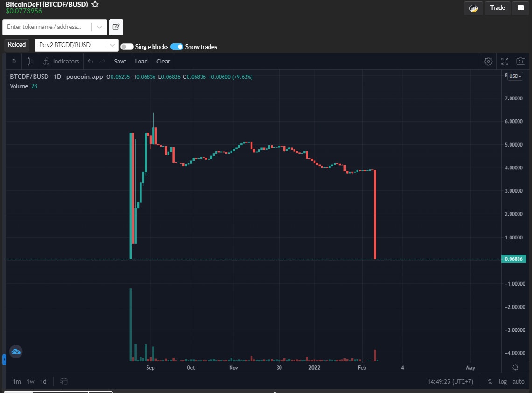Click the edit token list icon
This screenshot has height=393, width=532.
pyautogui.click(x=116, y=27)
